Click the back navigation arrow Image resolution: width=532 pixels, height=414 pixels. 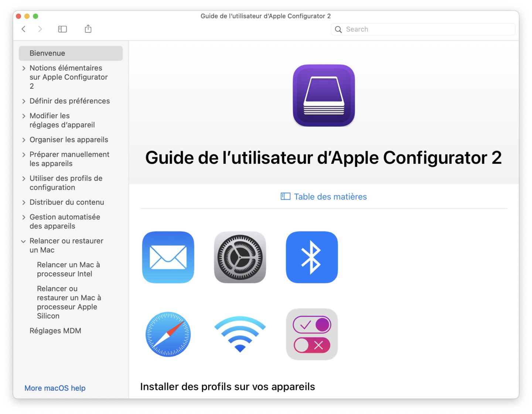tap(24, 29)
